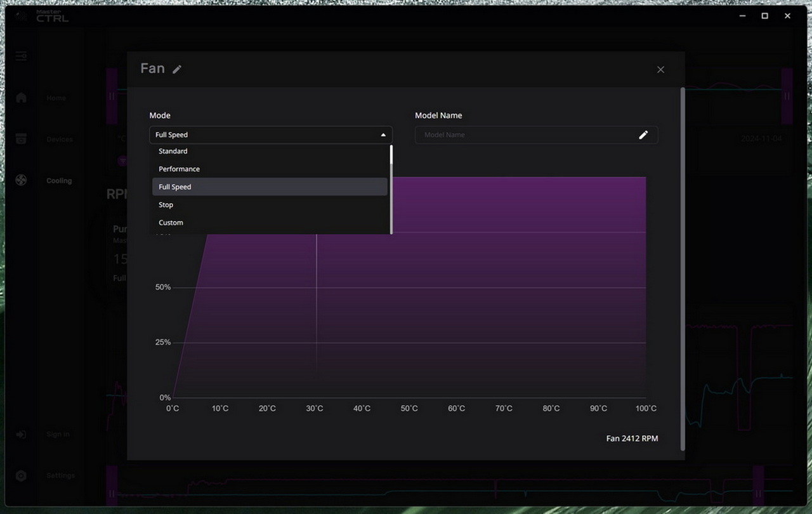Click the Sign in label
The width and height of the screenshot is (812, 514).
[58, 435]
